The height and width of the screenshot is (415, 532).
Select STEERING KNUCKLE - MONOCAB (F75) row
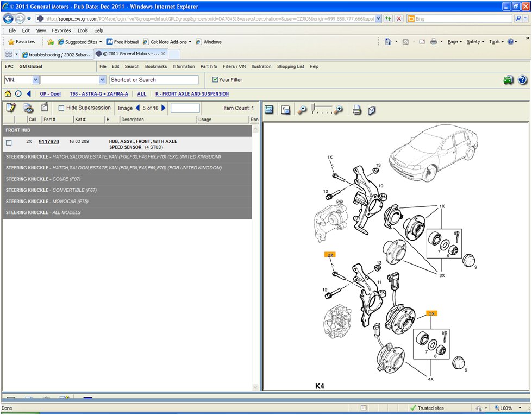point(127,202)
